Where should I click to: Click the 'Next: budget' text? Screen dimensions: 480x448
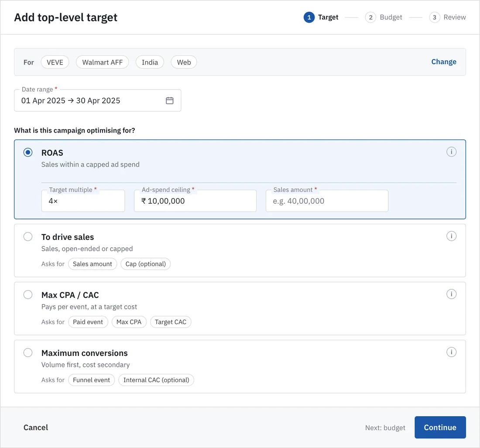(x=385, y=427)
